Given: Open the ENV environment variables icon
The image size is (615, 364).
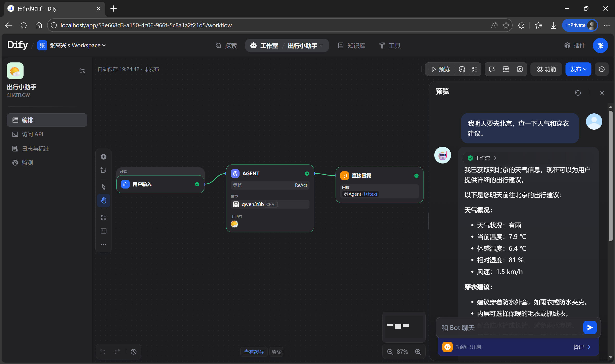Looking at the screenshot, I should pos(505,69).
